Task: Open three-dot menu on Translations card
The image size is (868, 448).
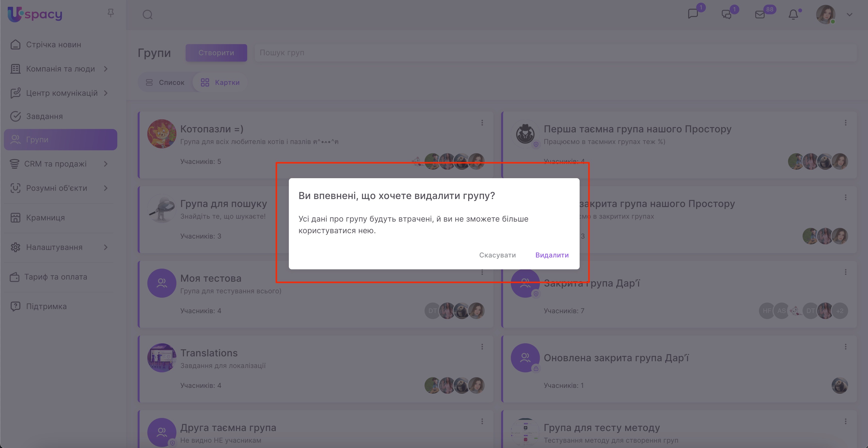Action: pos(482,346)
